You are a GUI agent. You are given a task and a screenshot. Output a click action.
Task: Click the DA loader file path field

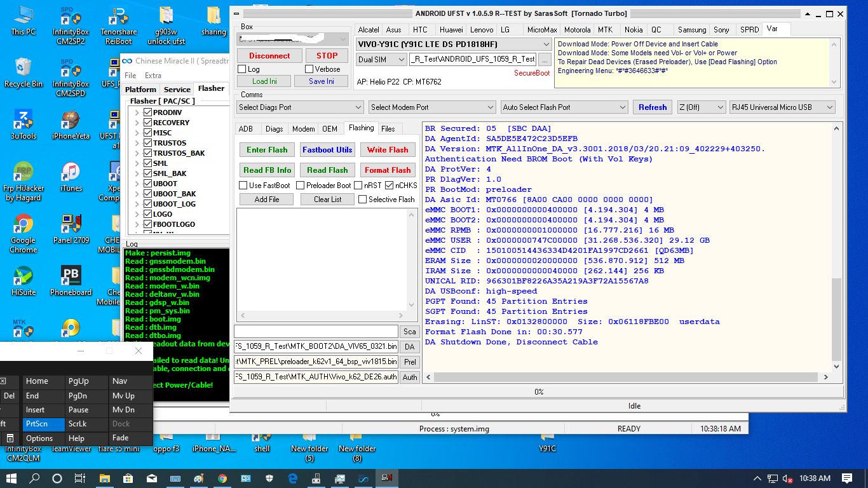point(316,346)
